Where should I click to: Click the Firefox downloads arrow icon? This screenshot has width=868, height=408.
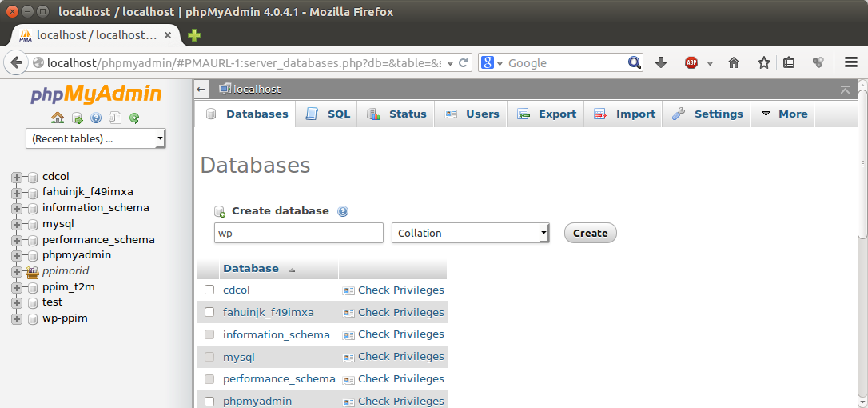pos(661,62)
